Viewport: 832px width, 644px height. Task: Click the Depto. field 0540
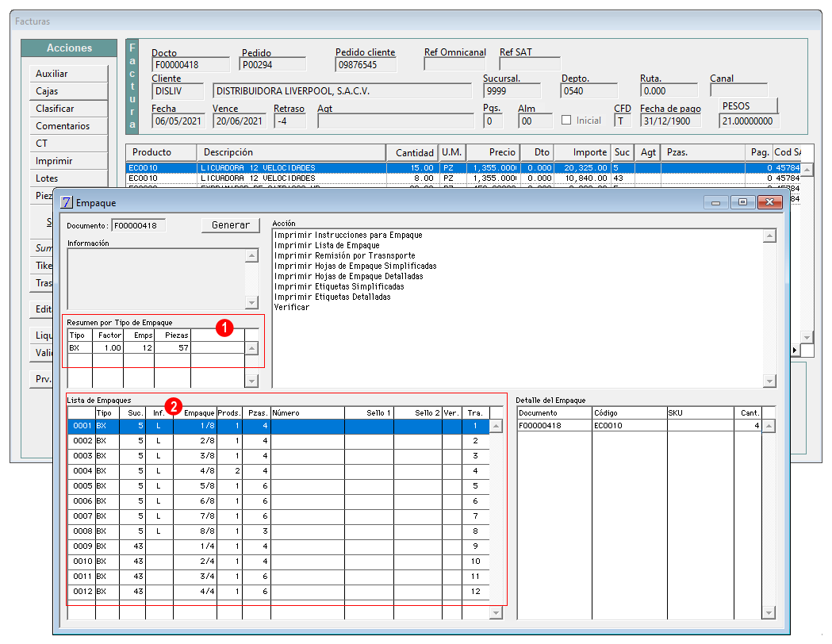pyautogui.click(x=589, y=90)
